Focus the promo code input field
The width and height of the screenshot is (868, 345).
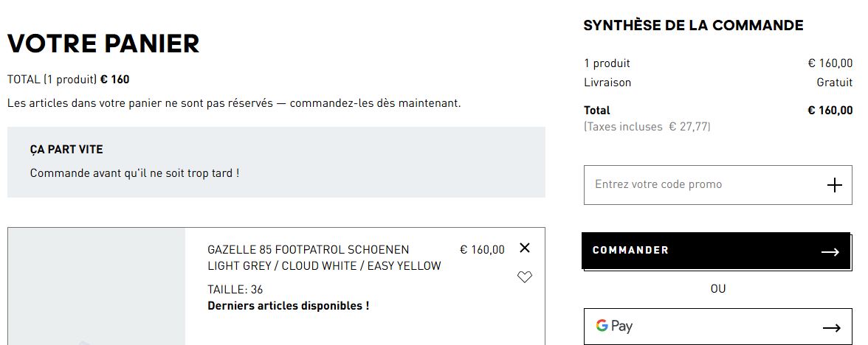point(701,184)
